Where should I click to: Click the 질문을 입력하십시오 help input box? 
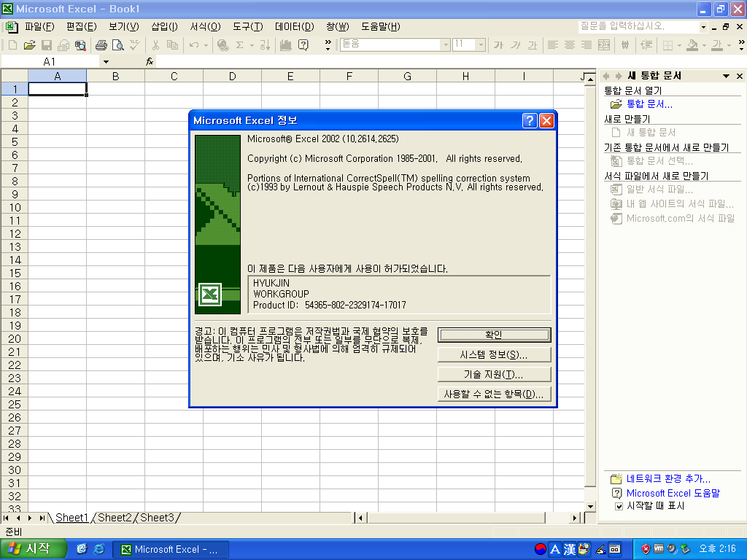[x=639, y=27]
